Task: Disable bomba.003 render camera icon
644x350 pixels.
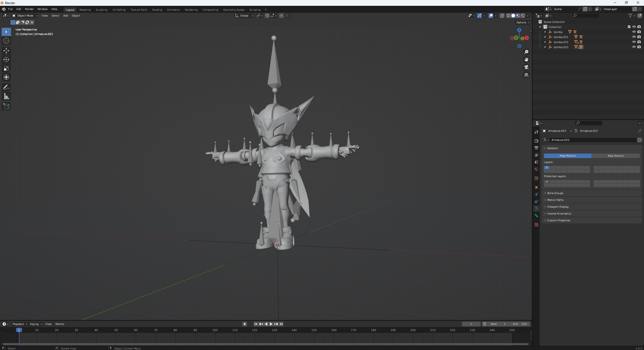Action: (x=639, y=47)
